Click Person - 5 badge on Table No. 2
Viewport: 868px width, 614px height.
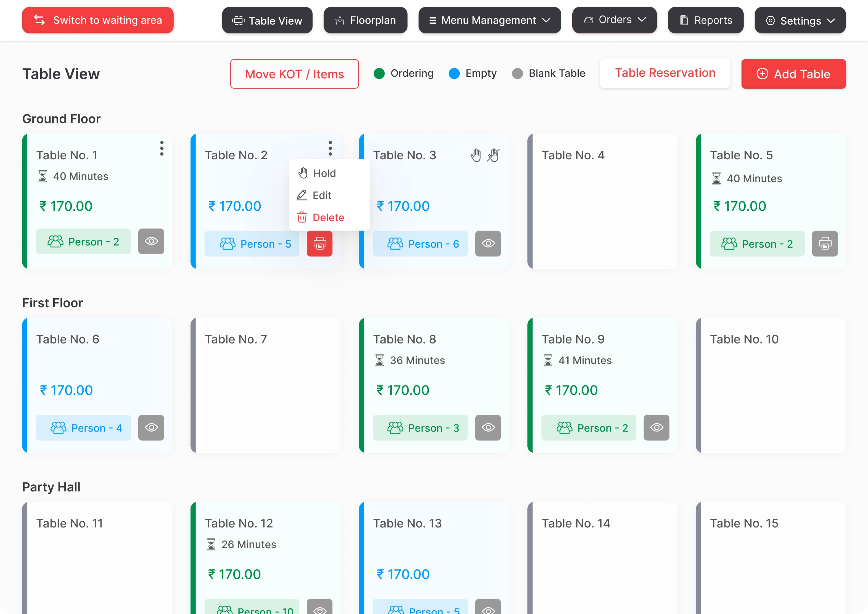252,244
